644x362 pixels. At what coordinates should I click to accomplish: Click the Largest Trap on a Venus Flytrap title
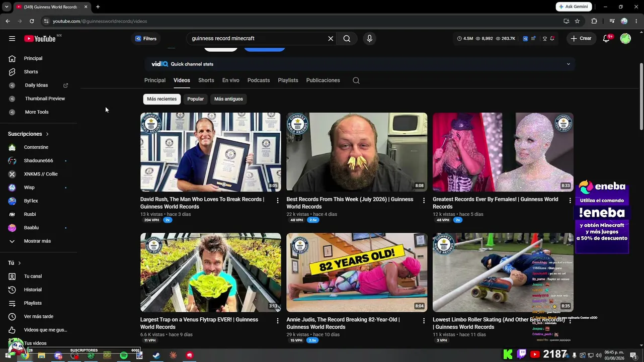(x=199, y=323)
